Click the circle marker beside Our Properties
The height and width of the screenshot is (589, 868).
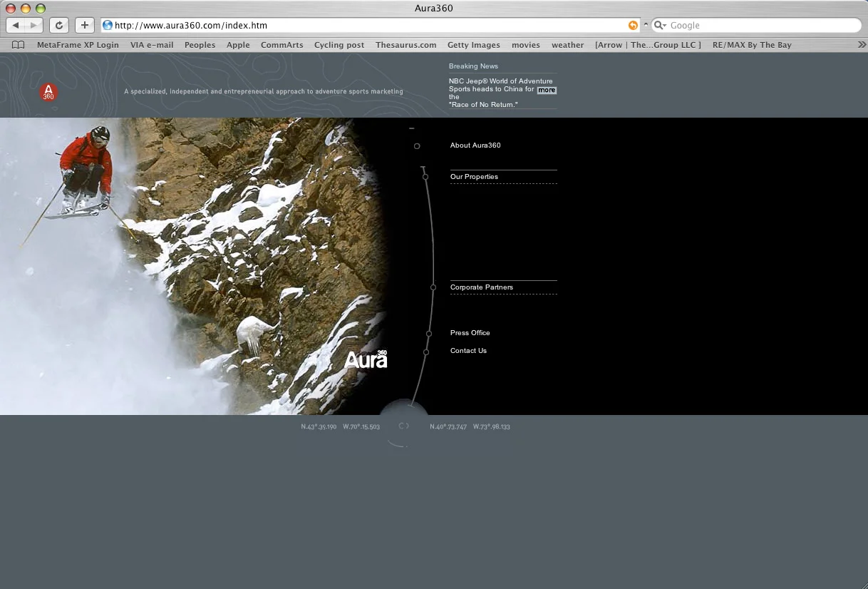click(425, 177)
